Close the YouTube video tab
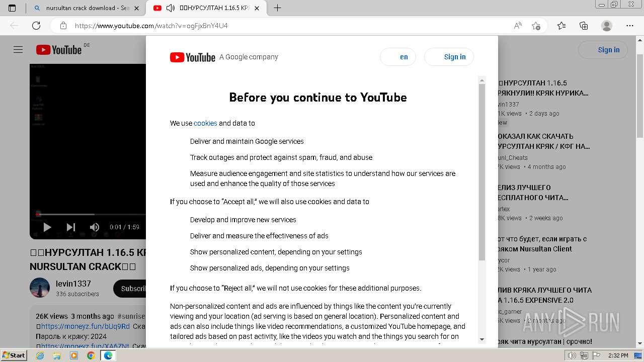Screen dimensions: 644x362 click(257, 8)
